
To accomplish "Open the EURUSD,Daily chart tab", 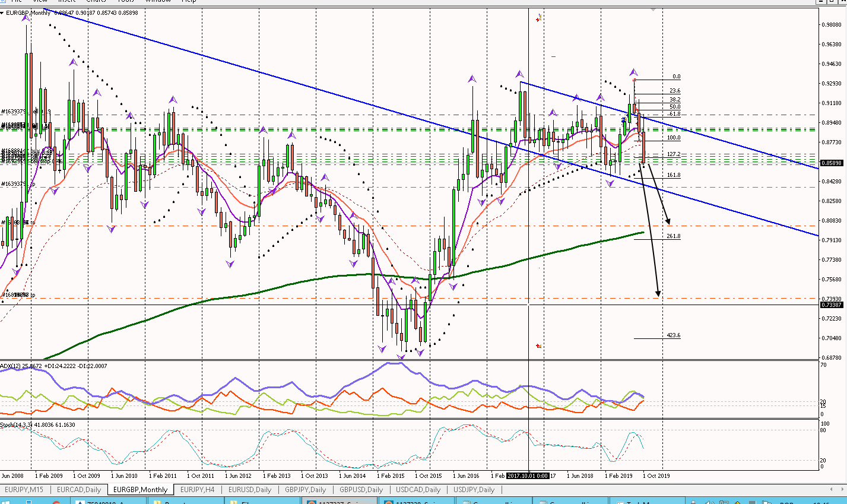I will 250,490.
